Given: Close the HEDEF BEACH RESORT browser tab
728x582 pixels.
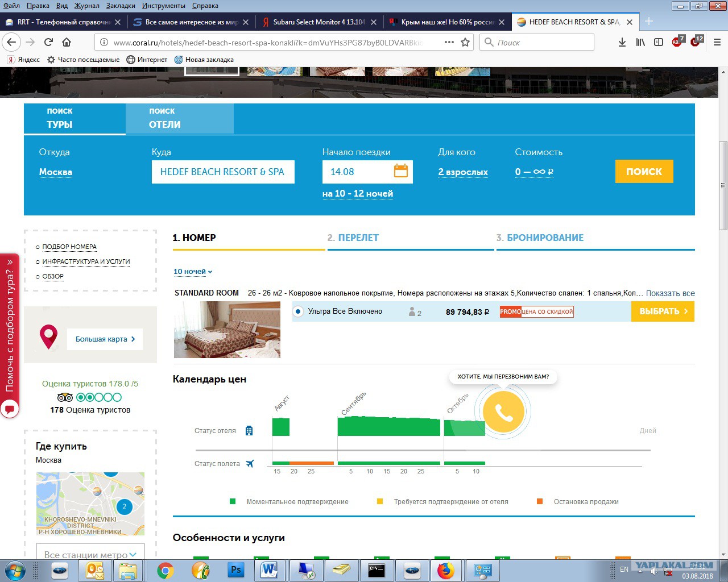Looking at the screenshot, I should 630,22.
